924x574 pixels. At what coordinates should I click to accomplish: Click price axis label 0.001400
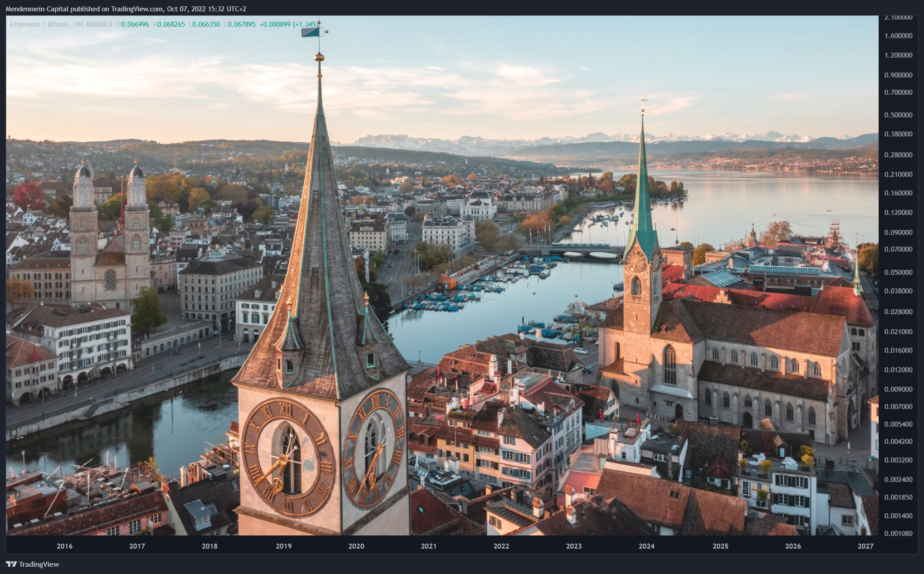point(898,516)
